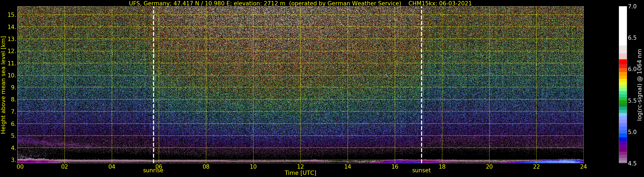The image size is (644, 177).
Task: Click time axis tick label '10'
Action: click(x=253, y=166)
